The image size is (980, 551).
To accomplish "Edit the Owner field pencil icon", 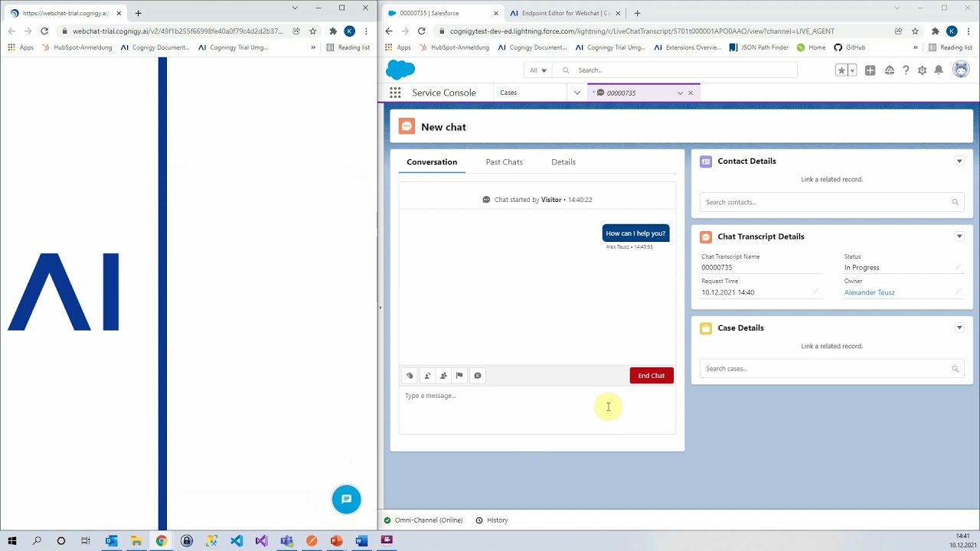I will tap(958, 292).
